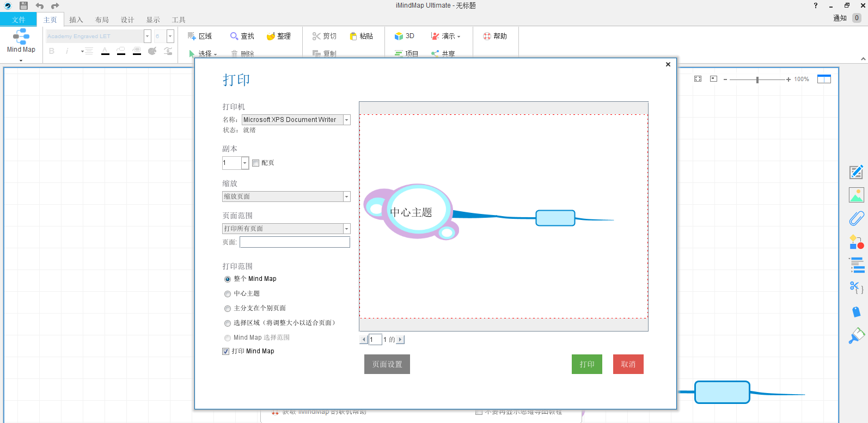Close the print dialog
Image resolution: width=868 pixels, height=423 pixels.
coord(668,64)
